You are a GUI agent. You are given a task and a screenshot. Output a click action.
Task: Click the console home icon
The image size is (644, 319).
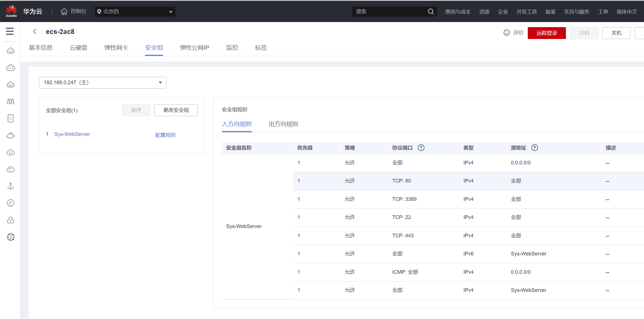(64, 12)
